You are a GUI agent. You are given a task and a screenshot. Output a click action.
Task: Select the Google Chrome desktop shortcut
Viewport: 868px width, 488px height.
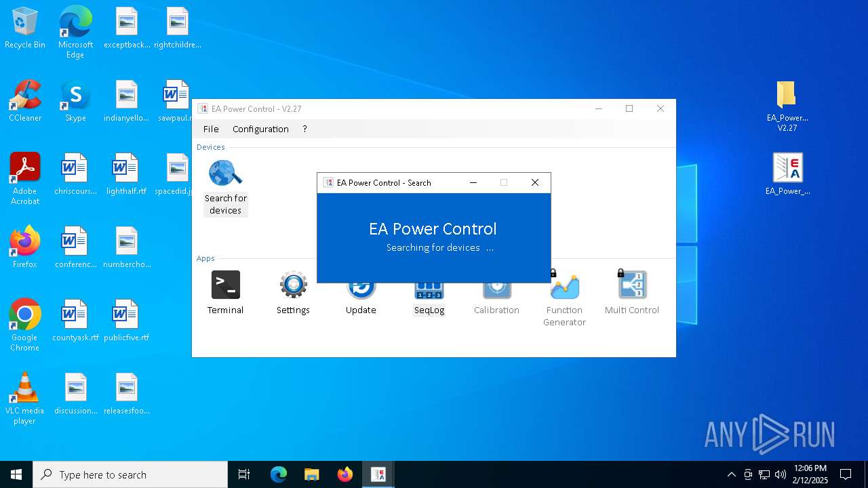pos(25,325)
